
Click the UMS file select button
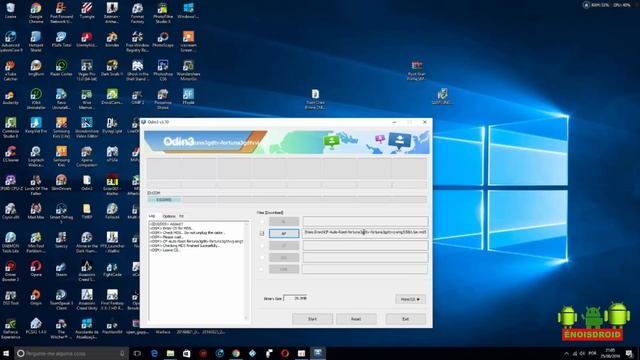click(x=284, y=269)
